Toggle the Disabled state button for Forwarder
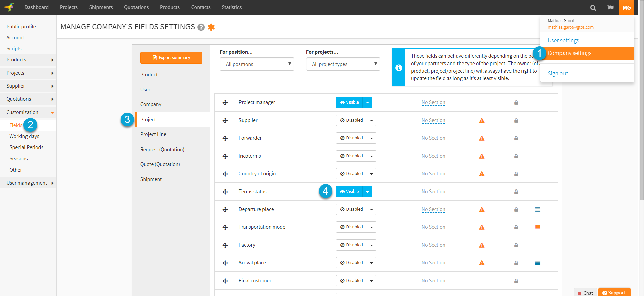The image size is (644, 296). click(x=352, y=138)
